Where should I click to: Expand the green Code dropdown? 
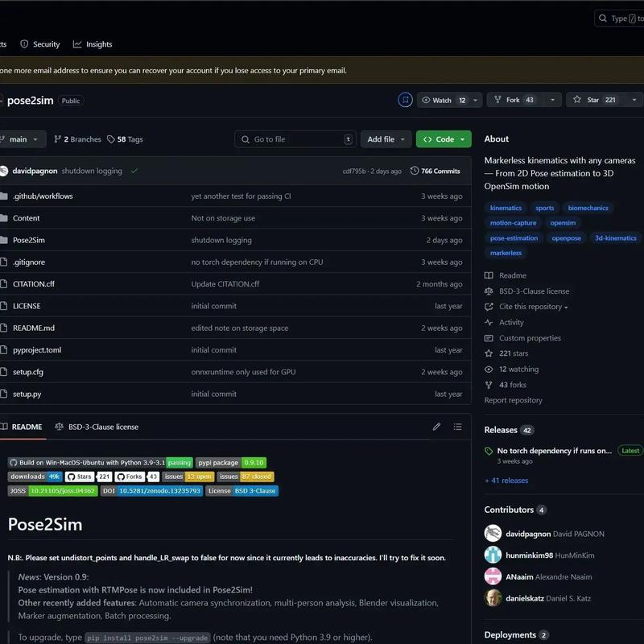click(444, 139)
